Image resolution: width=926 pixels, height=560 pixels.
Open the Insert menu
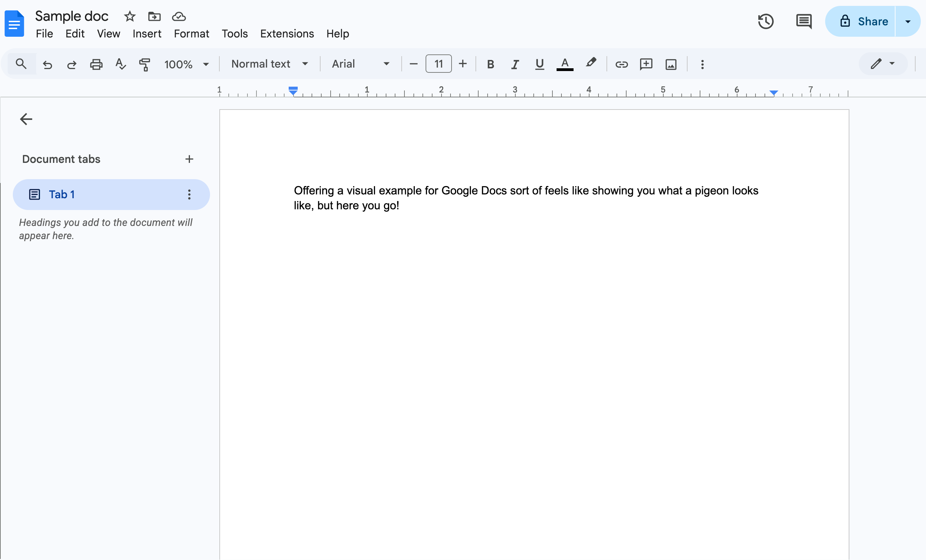click(147, 34)
